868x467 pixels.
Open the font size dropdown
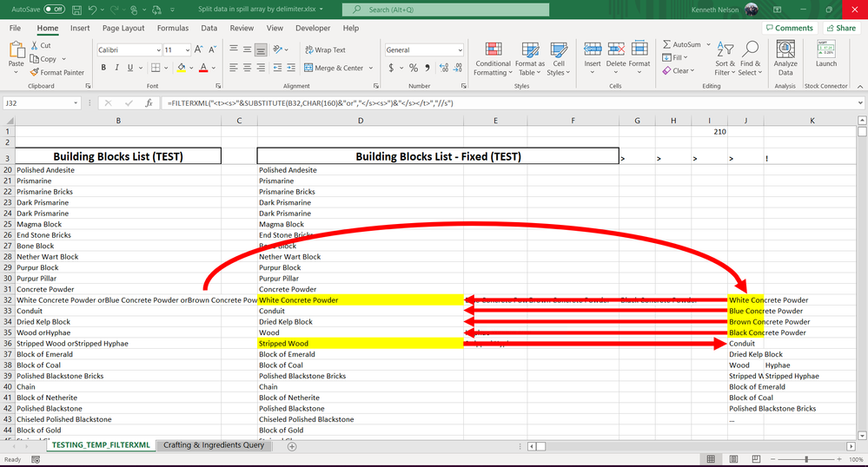click(187, 49)
